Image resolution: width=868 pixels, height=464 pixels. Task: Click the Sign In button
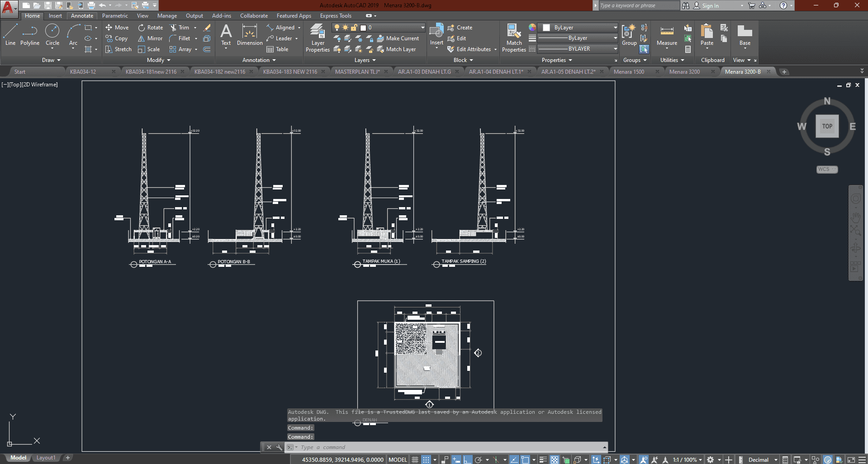[710, 5]
